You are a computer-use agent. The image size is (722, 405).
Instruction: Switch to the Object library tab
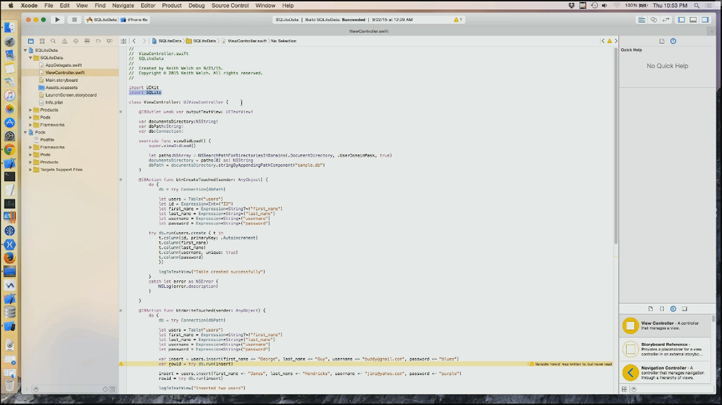[673, 309]
